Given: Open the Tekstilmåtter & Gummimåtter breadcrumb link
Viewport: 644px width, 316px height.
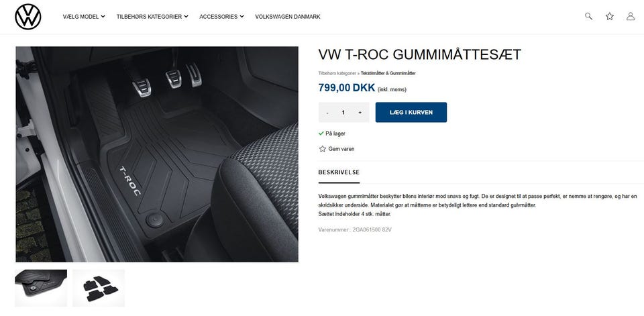Looking at the screenshot, I should click(x=388, y=73).
